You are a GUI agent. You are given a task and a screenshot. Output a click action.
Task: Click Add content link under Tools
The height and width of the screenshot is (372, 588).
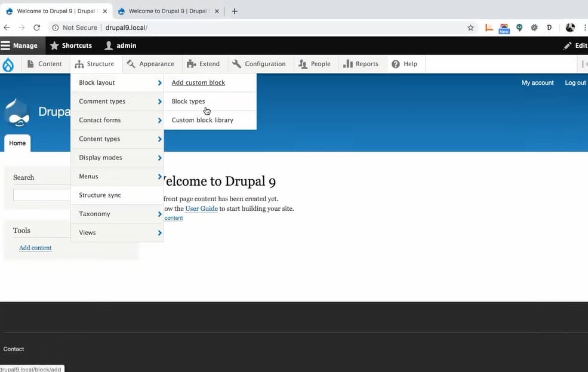(35, 247)
